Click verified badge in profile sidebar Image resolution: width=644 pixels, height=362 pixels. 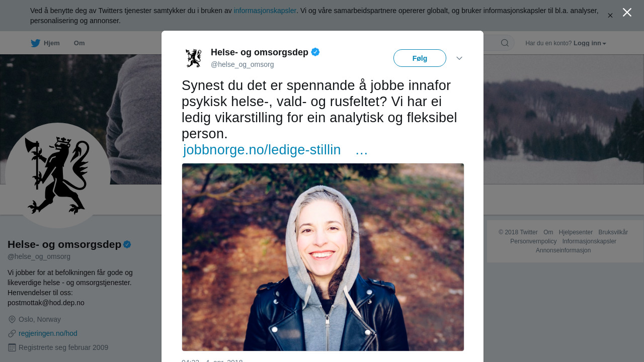(x=127, y=244)
